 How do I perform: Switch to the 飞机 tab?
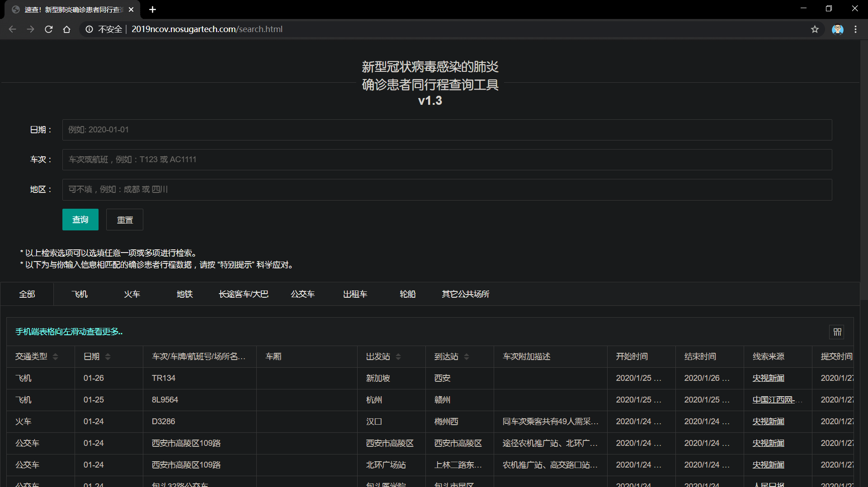[80, 294]
